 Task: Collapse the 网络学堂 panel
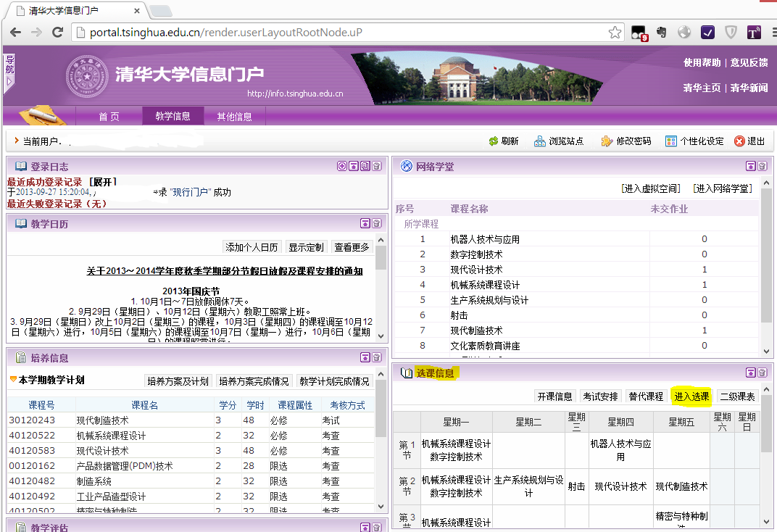click(x=751, y=166)
